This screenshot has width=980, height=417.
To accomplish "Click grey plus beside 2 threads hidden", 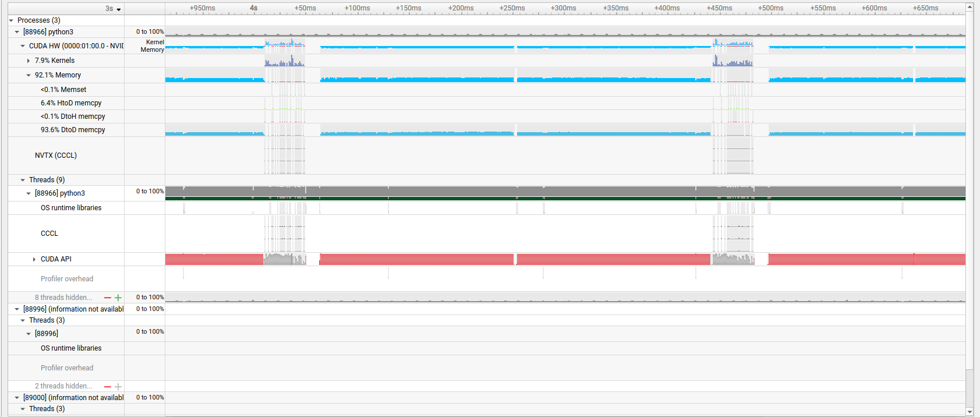I will coord(118,387).
